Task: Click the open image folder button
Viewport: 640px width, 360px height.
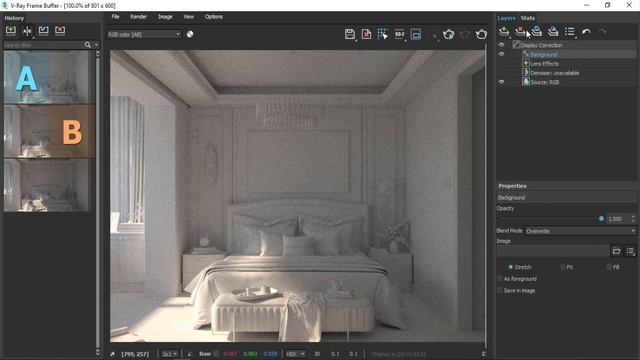Action: (616, 251)
